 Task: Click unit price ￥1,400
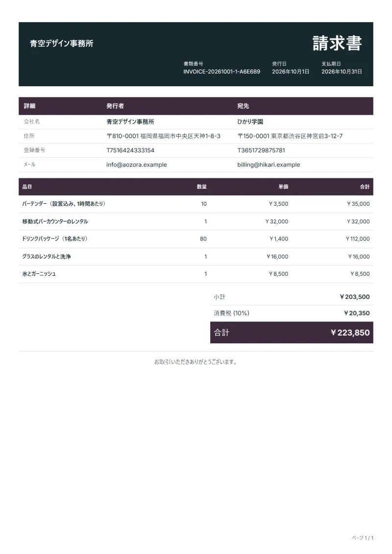(279, 239)
